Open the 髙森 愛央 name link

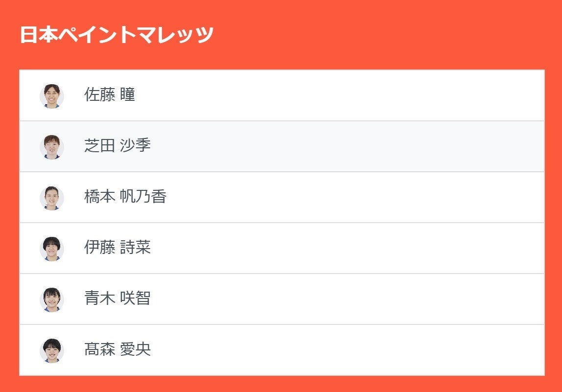(x=117, y=349)
